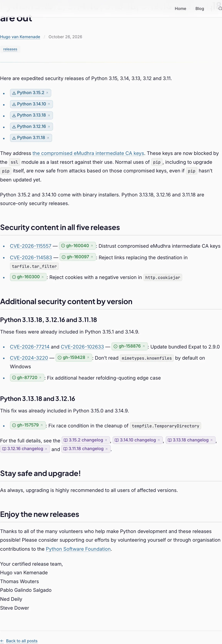The image size is (222, 644).
Task: Click book icon on 3.15.2 changelog
Action: point(66,440)
